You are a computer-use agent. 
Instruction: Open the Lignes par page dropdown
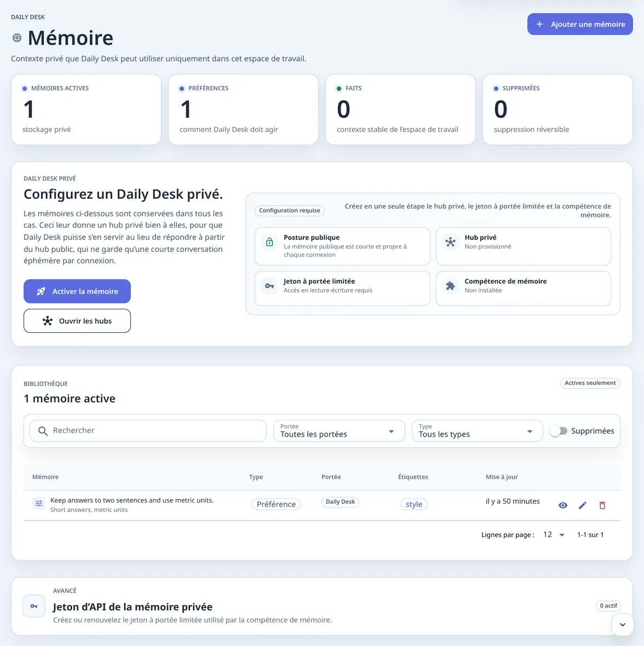click(x=554, y=535)
